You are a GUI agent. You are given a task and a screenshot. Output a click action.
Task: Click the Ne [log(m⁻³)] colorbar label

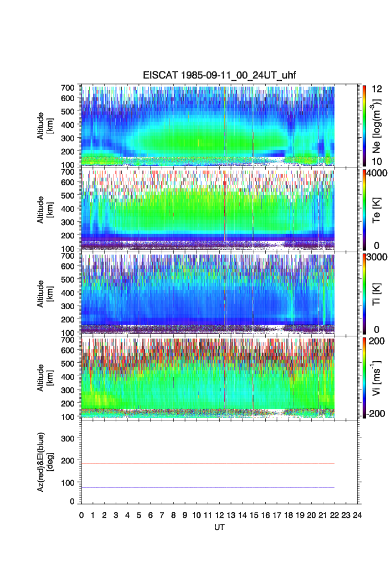[x=378, y=126]
